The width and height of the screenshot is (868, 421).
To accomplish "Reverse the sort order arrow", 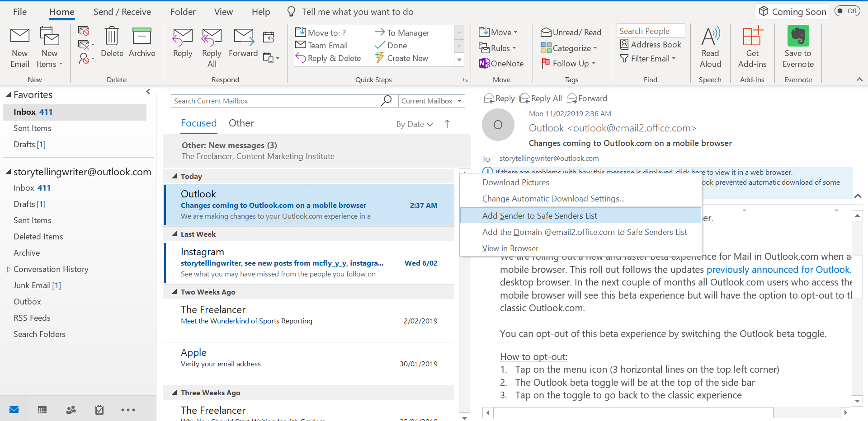I will [447, 124].
